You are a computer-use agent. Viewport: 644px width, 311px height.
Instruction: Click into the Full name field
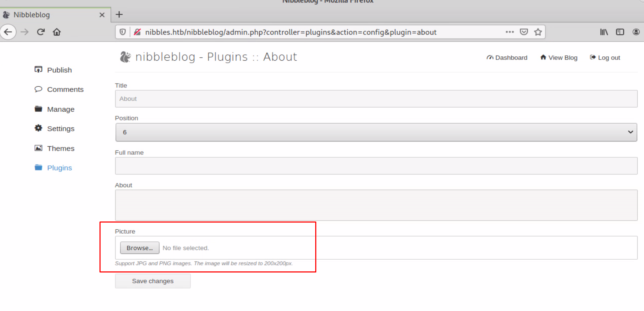(376, 166)
